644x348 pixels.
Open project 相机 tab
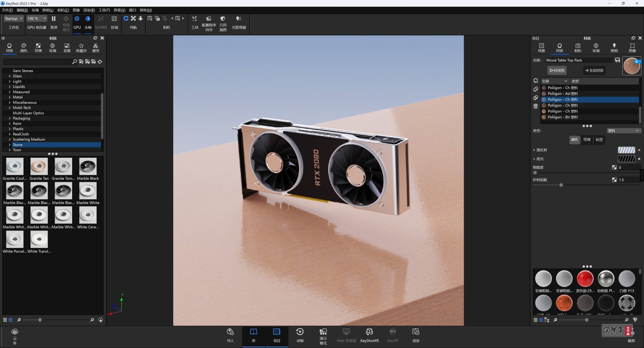pos(578,48)
